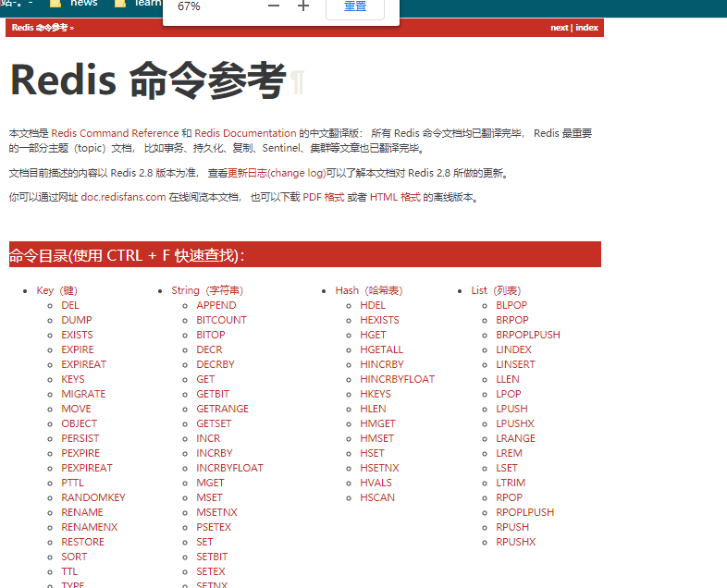Go to the LRANGE command
Screen dimensions: 727x588
[x=515, y=439]
